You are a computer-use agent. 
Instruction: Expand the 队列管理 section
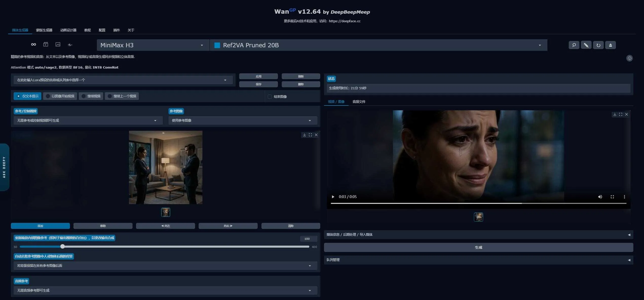coord(479,260)
